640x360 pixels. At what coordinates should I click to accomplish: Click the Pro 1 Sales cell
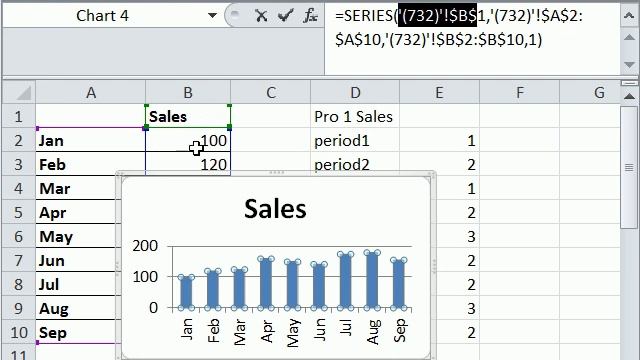355,117
